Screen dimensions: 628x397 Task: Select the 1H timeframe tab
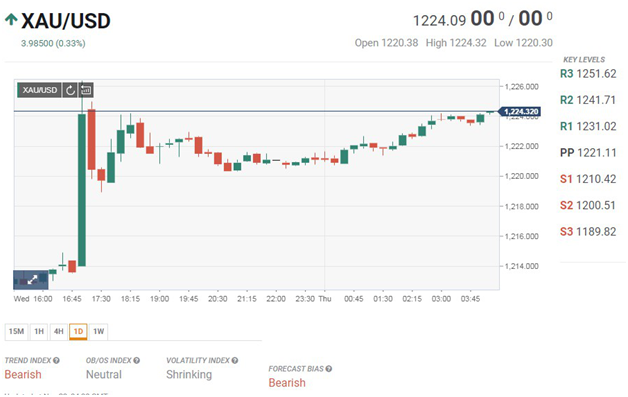(x=39, y=331)
